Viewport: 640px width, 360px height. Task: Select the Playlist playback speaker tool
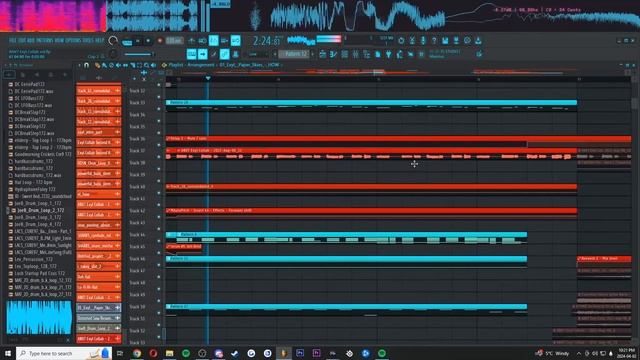pos(153,65)
